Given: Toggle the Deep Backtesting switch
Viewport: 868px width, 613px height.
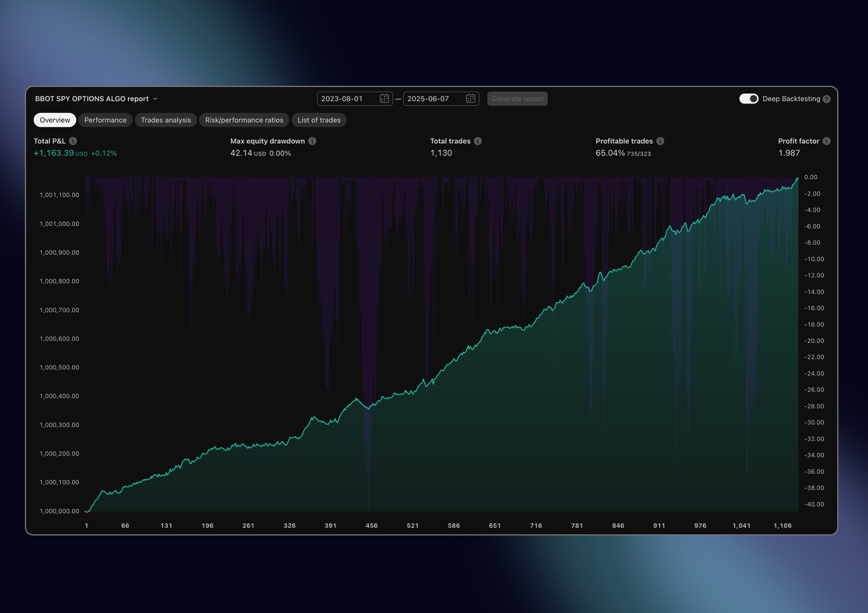Looking at the screenshot, I should tap(748, 99).
